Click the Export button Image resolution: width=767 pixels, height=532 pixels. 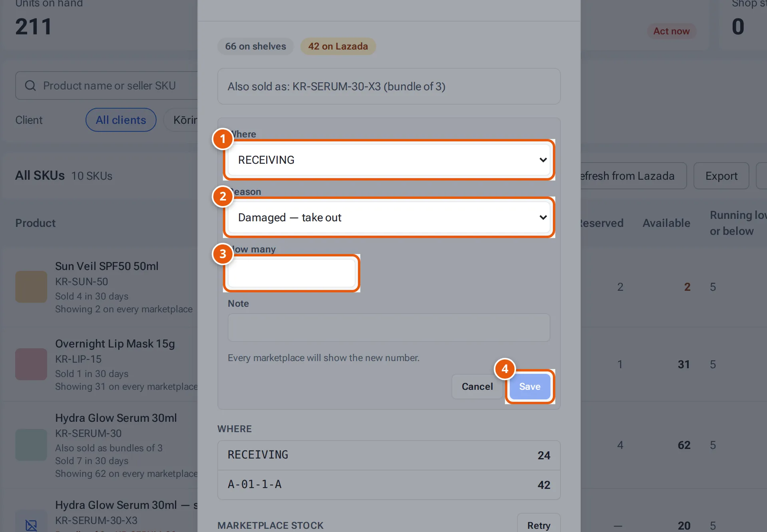click(721, 176)
